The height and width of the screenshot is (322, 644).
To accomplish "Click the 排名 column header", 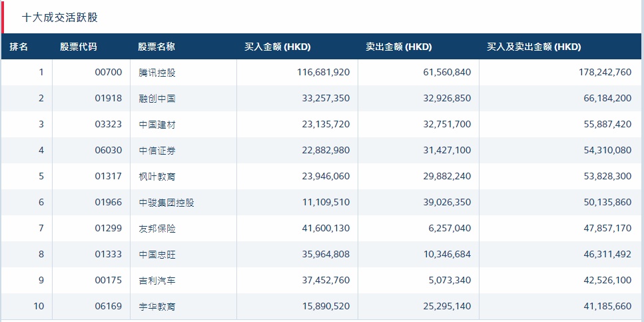I will [19, 47].
